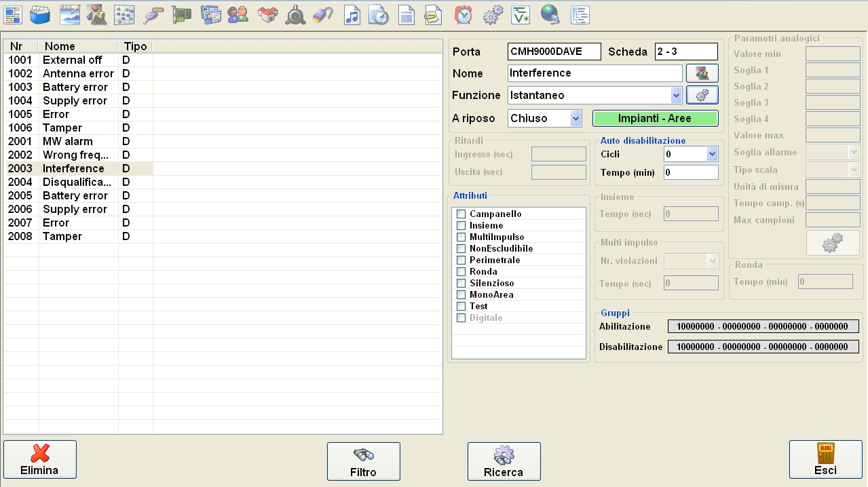Open the Cicli dropdown in Auto disabilitazione
The image size is (868, 487).
click(x=712, y=155)
